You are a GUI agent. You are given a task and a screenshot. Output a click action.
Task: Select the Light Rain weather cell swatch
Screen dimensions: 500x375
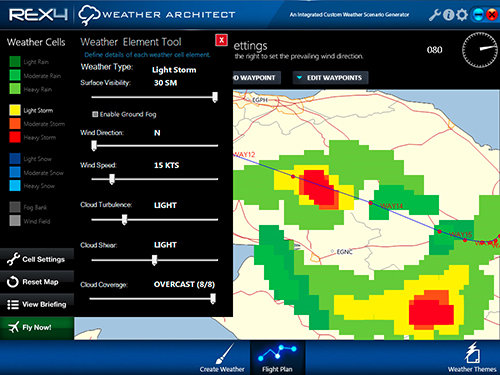tap(15, 62)
